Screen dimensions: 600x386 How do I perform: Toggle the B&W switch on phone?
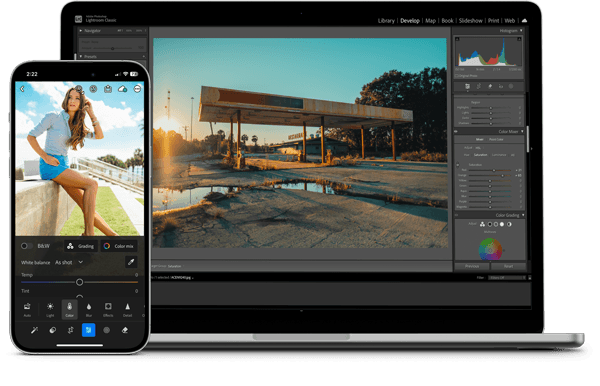pyautogui.click(x=26, y=246)
